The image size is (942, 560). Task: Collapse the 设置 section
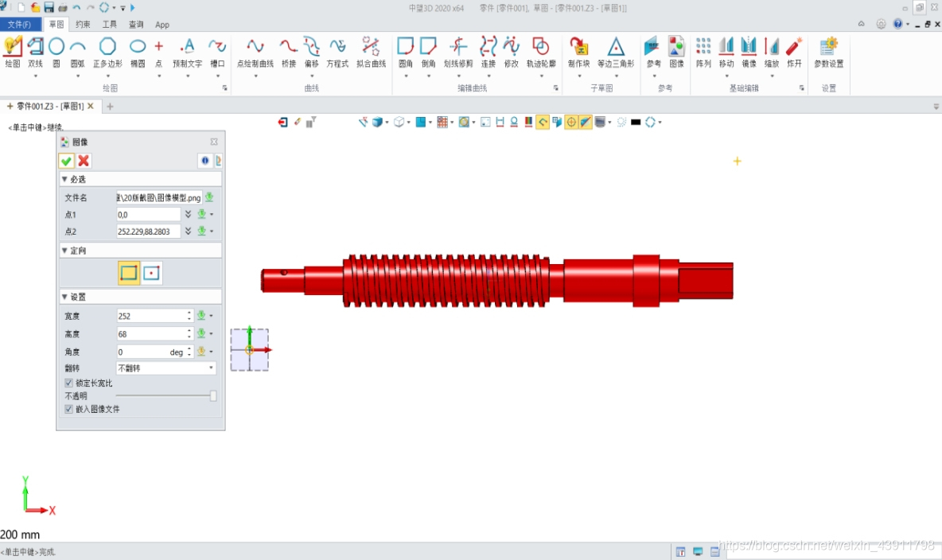click(x=64, y=297)
